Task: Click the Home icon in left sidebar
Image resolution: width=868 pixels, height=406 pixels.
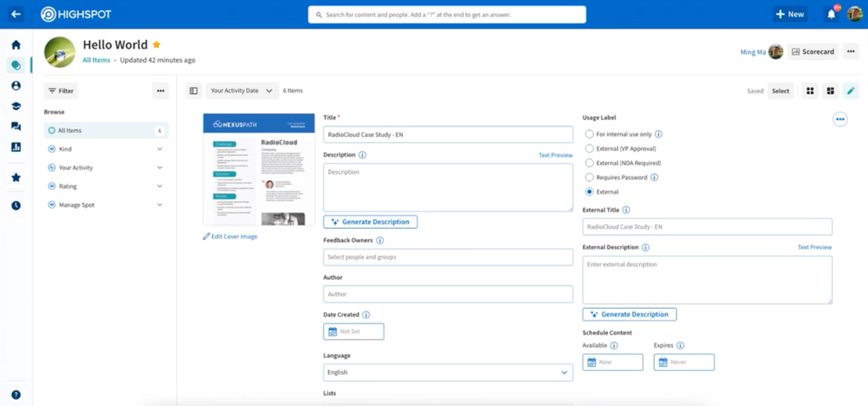Action: (x=16, y=45)
